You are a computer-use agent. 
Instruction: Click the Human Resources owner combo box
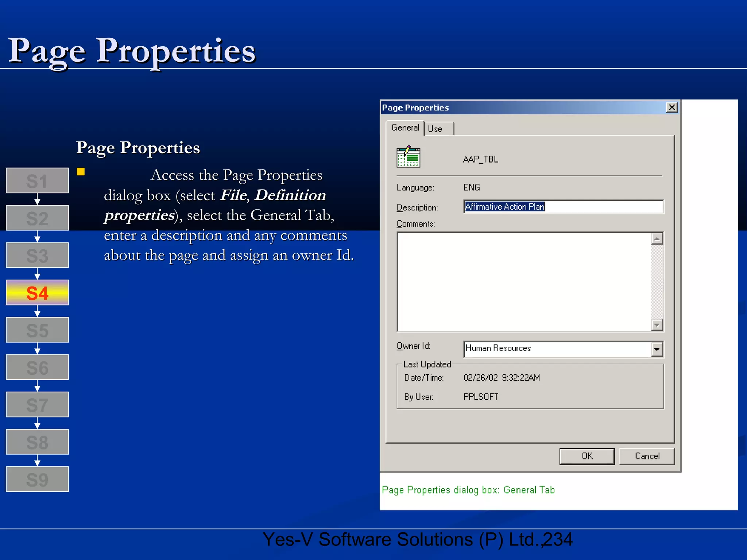(564, 349)
